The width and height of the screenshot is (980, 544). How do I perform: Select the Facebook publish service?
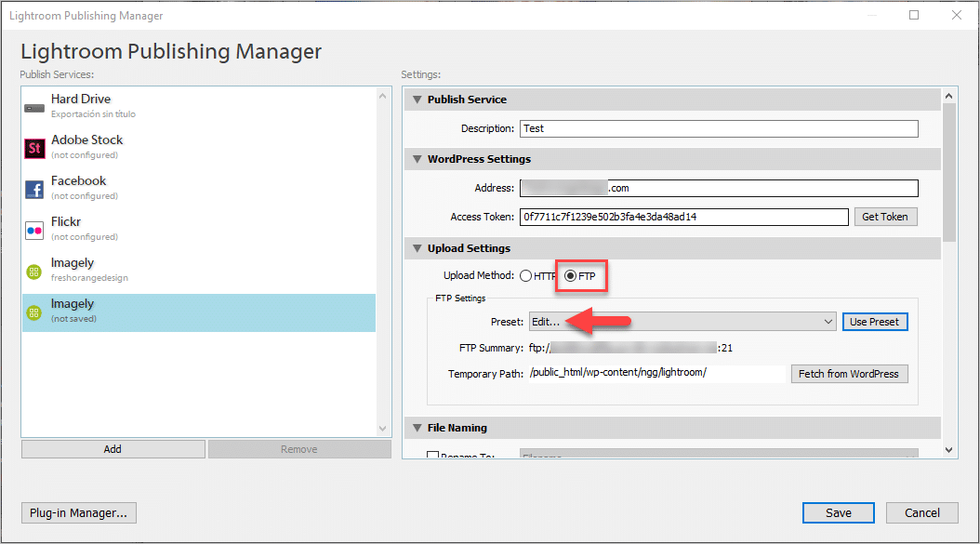tap(199, 188)
